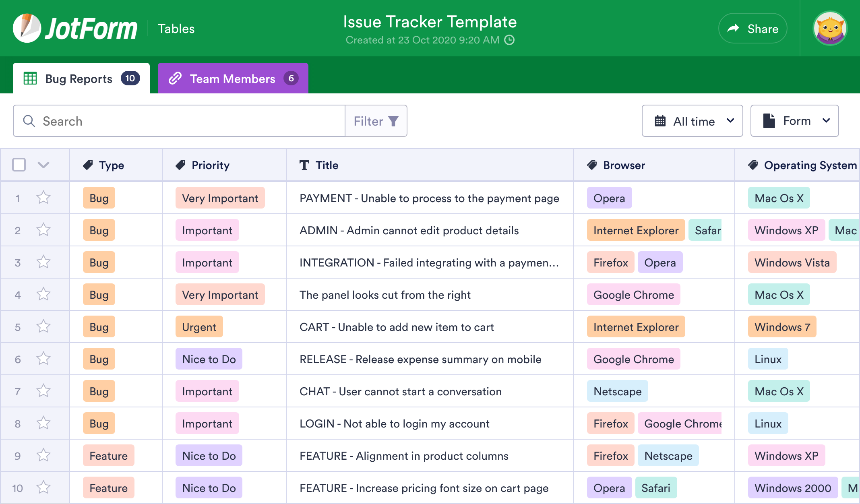The height and width of the screenshot is (504, 860).
Task: Click the Share button
Action: point(752,28)
